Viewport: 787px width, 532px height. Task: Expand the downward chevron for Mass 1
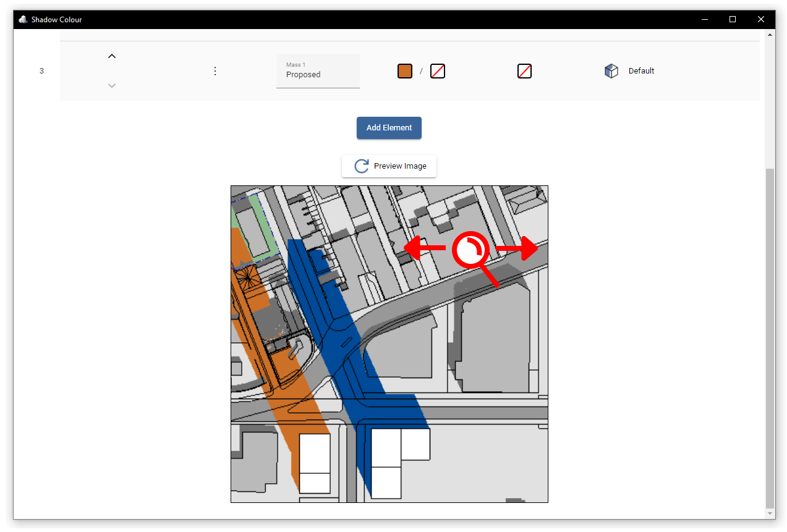click(x=112, y=86)
